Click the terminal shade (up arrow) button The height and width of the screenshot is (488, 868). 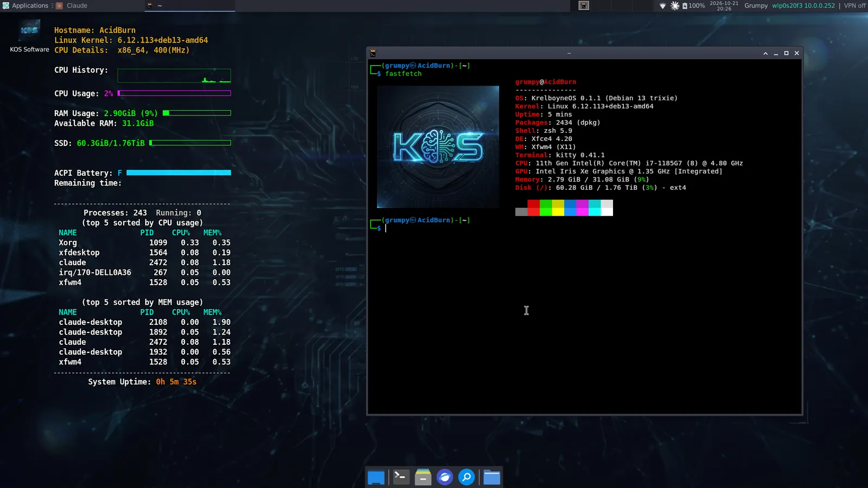(x=765, y=53)
